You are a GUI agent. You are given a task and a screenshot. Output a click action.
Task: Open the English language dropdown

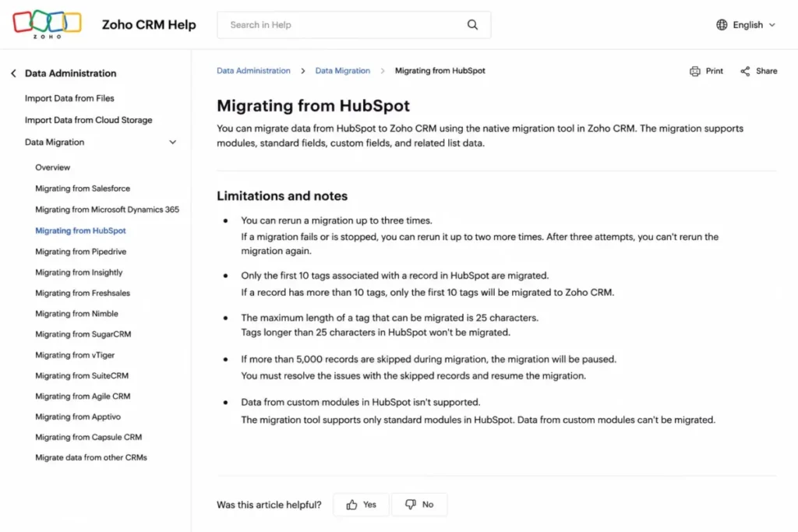(746, 24)
